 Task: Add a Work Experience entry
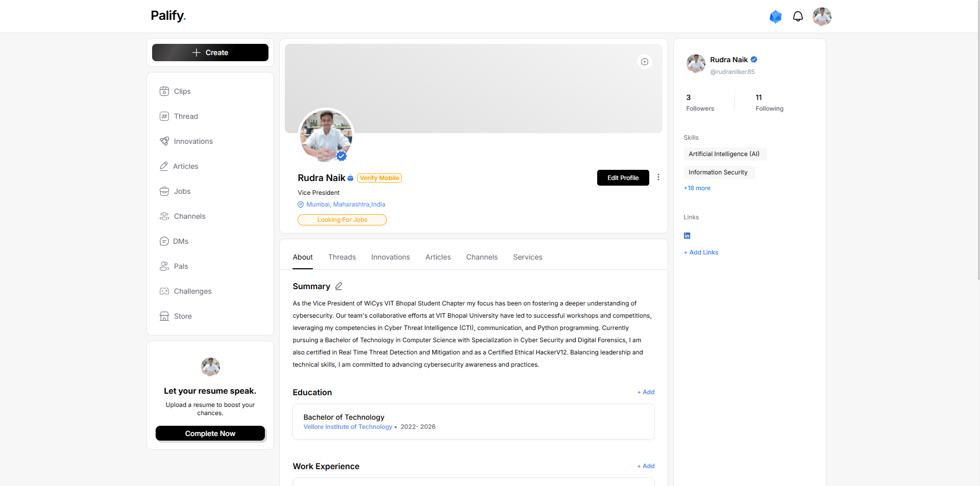pos(646,466)
